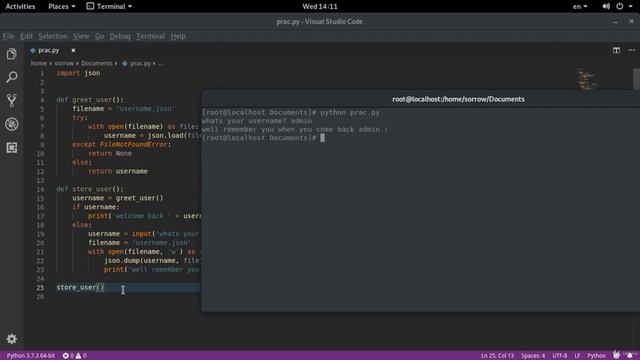This screenshot has height=360, width=640.
Task: Open the Manage gear at sidebar bottom
Action: pyautogui.click(x=11, y=339)
